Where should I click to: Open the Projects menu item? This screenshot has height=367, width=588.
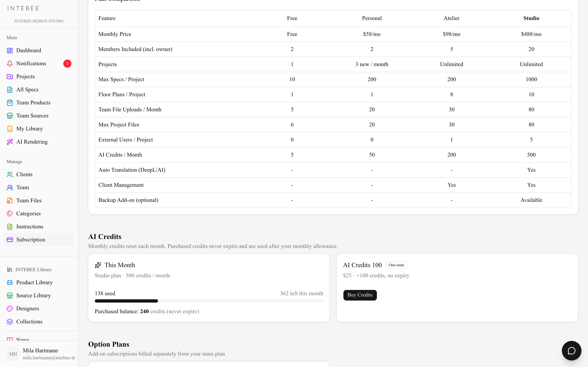coord(39,77)
